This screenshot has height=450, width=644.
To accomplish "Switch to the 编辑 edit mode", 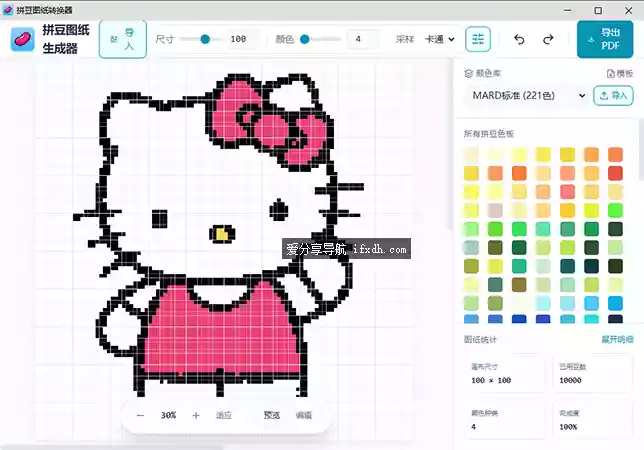I will [x=304, y=416].
